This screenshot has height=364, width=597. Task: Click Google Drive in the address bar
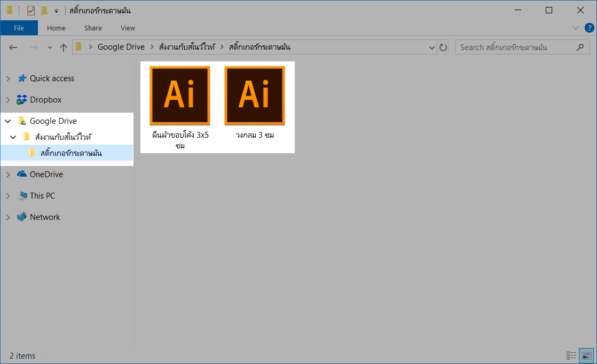click(x=121, y=47)
